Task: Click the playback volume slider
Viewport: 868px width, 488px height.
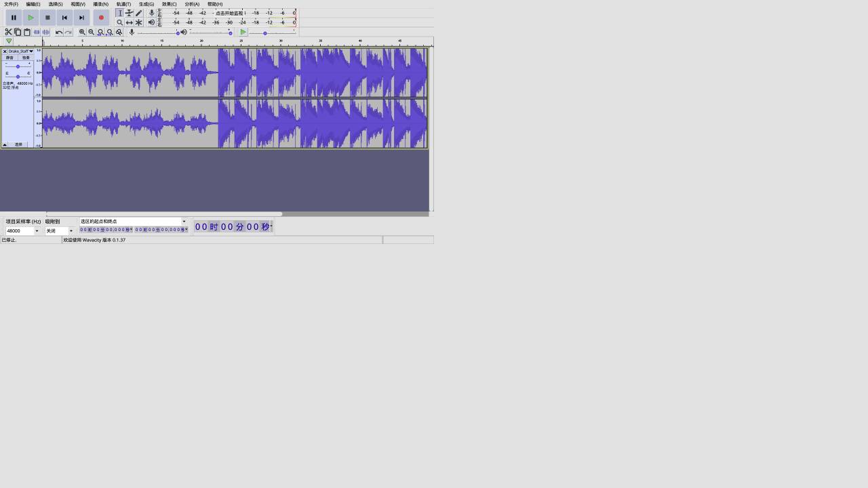Action: [210, 32]
